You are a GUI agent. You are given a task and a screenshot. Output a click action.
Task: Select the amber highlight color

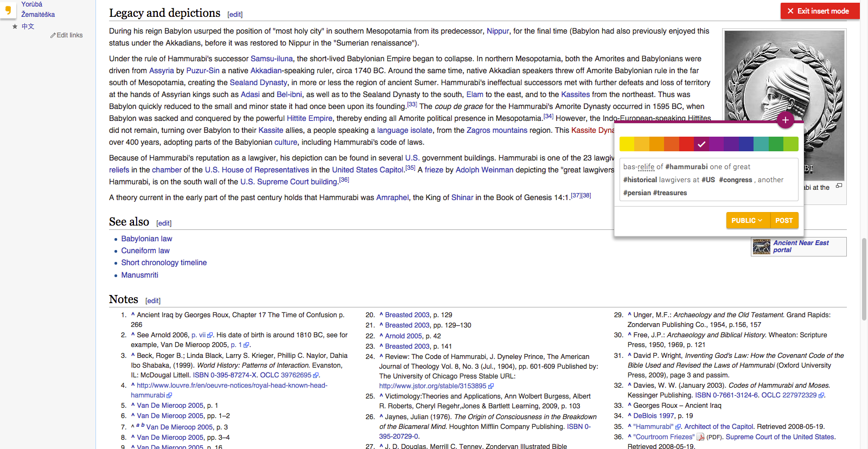642,144
